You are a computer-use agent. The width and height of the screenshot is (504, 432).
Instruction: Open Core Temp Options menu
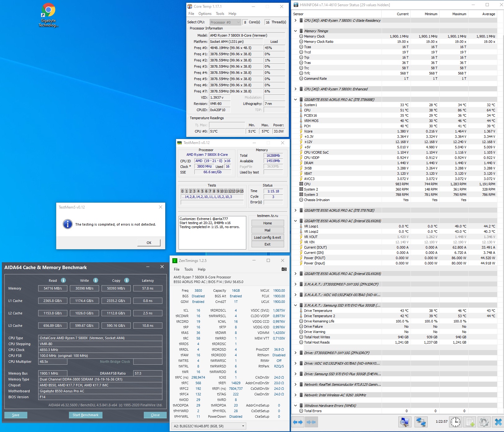coord(205,14)
